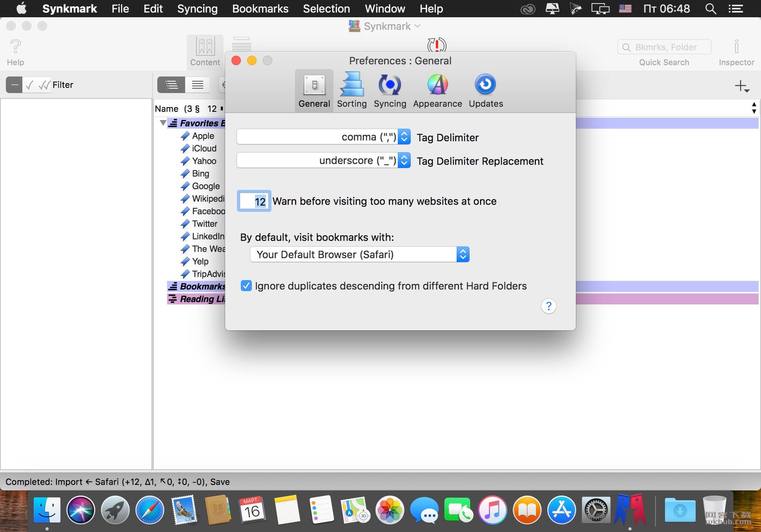The height and width of the screenshot is (532, 761).
Task: Open Reminders from the dock
Action: 321,510
